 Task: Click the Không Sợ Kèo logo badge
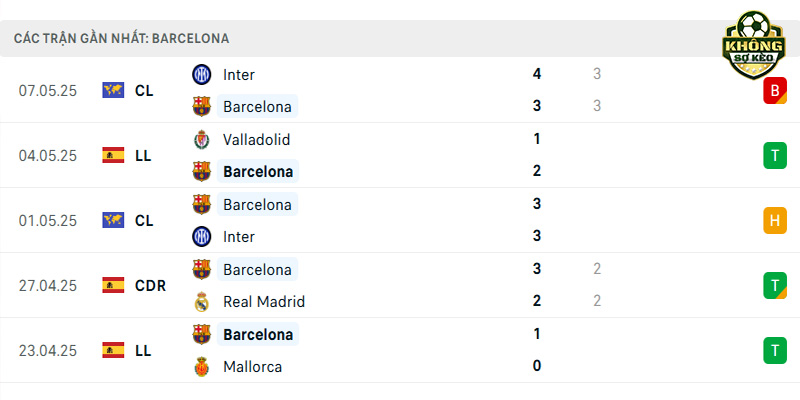pyautogui.click(x=754, y=45)
